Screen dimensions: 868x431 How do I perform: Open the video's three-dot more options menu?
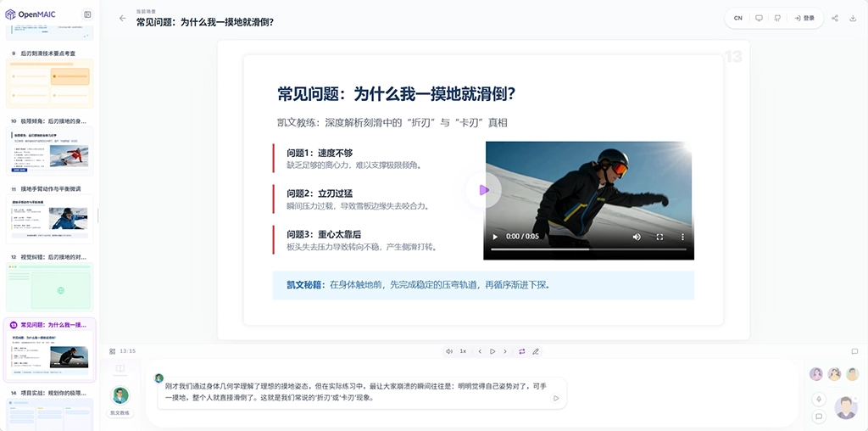[683, 237]
